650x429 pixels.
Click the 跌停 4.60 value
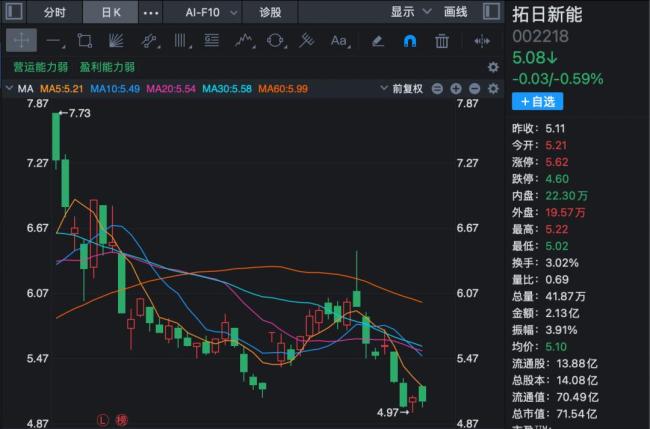pos(557,179)
